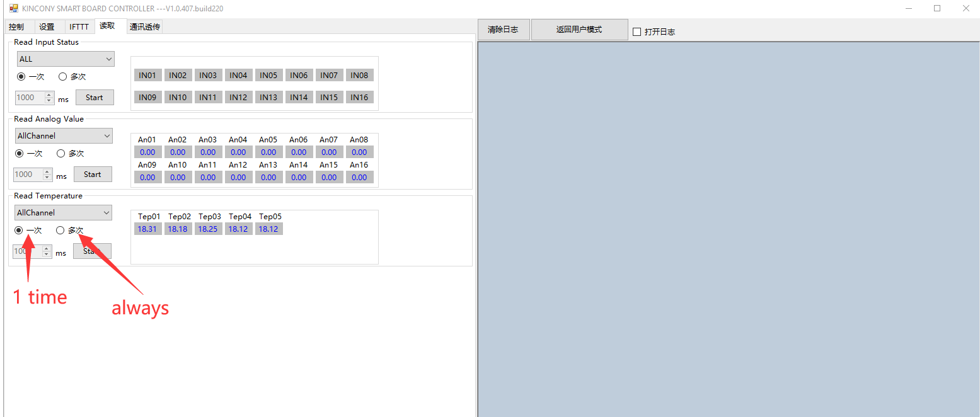
Task: Click the Tep05 temperature reading box
Action: 268,229
